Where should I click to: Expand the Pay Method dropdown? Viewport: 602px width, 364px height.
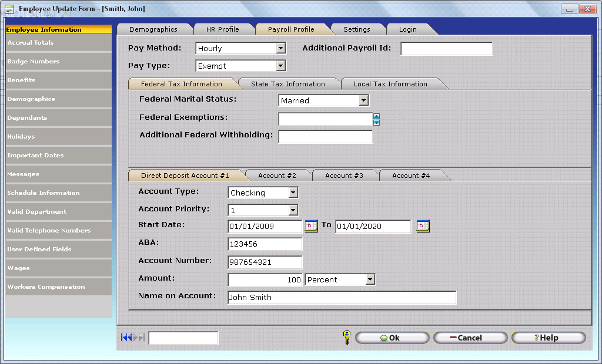point(280,48)
